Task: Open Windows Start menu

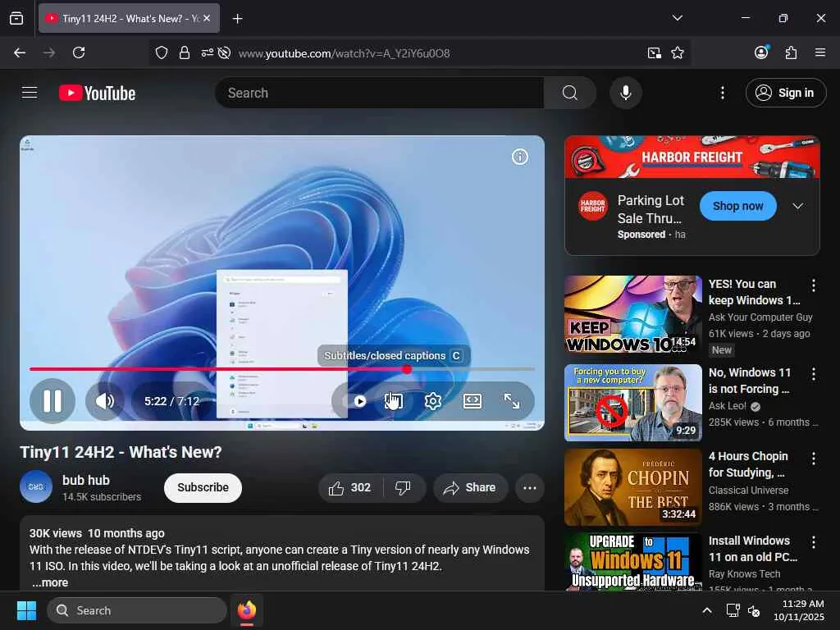Action: [26, 610]
